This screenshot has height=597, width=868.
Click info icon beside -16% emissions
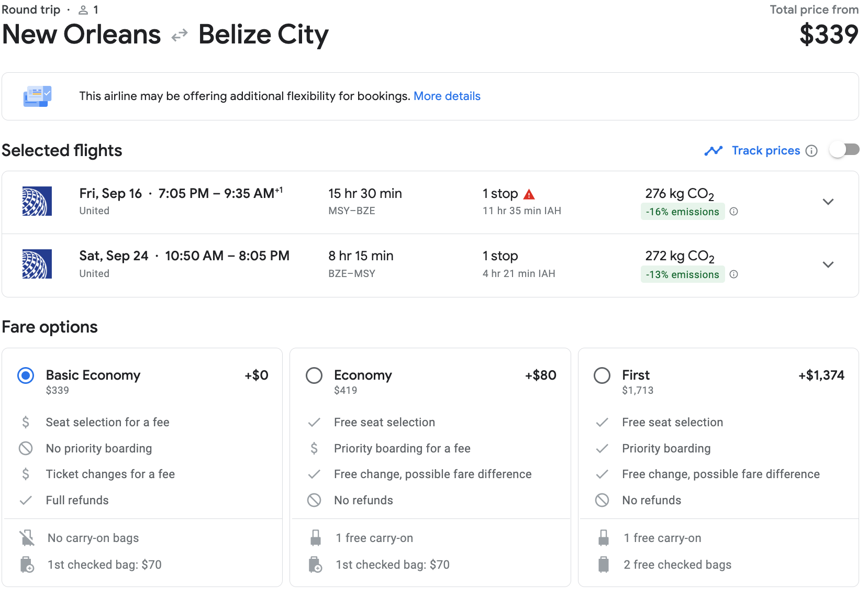point(734,212)
